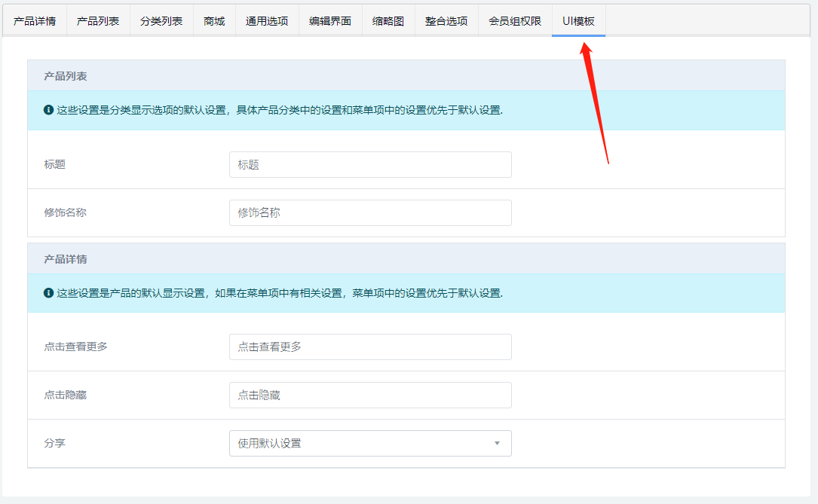The image size is (818, 504).
Task: Click the info icon in 产品列表 notice
Action: tap(48, 110)
